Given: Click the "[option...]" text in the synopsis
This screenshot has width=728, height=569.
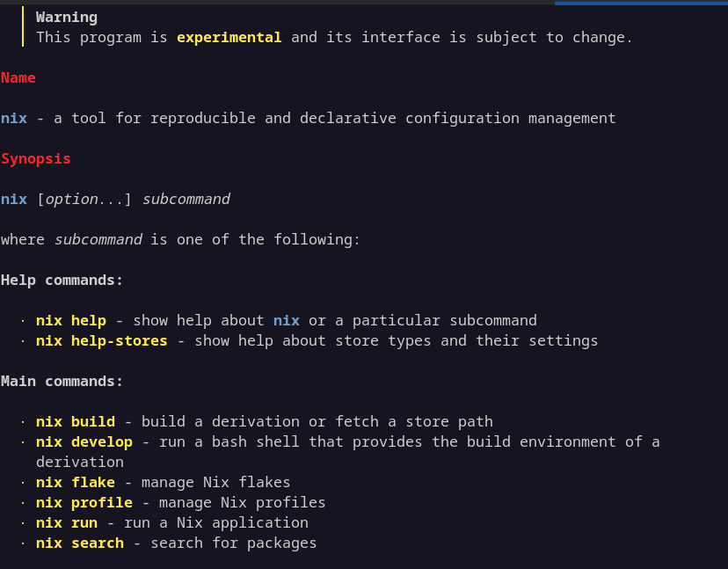Looking at the screenshot, I should (x=84, y=200).
